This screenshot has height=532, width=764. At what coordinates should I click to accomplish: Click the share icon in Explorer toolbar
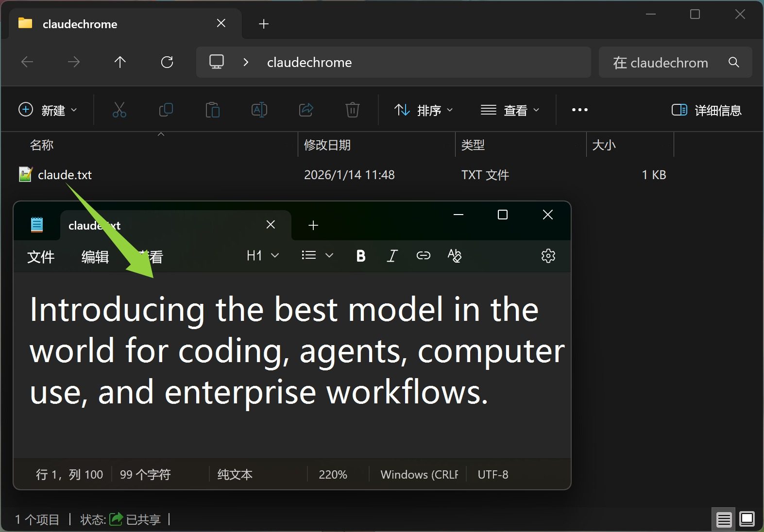tap(306, 110)
